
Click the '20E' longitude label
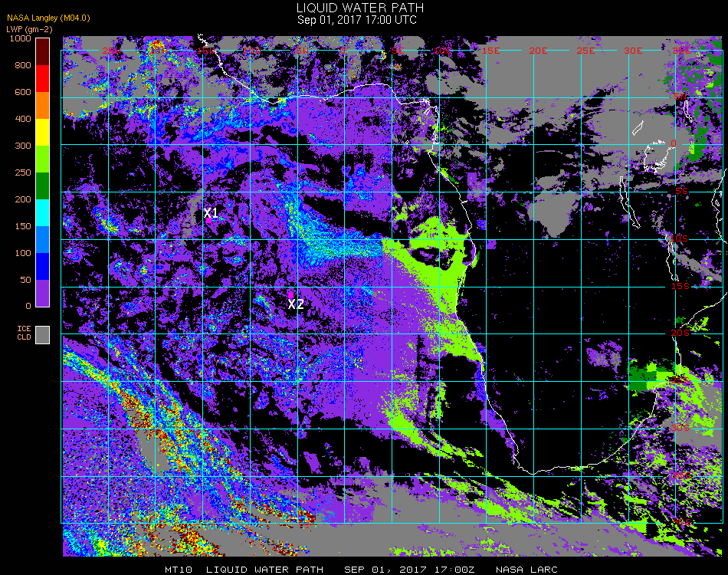click(538, 50)
